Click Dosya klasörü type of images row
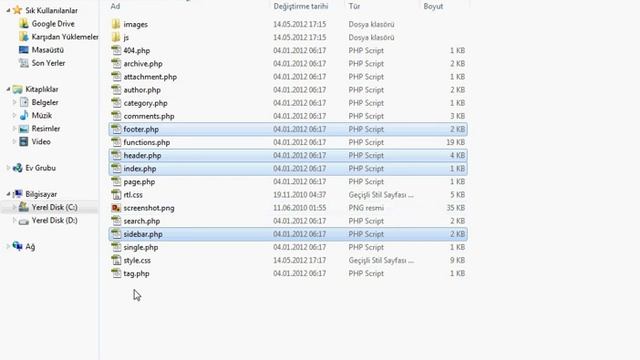This screenshot has width=640, height=360. pos(371,24)
